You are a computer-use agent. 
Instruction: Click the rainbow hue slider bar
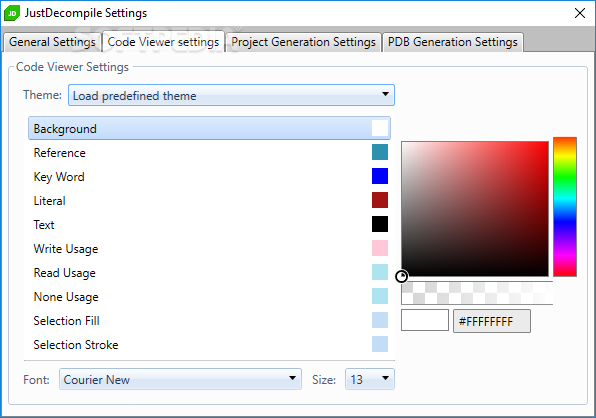(x=565, y=207)
